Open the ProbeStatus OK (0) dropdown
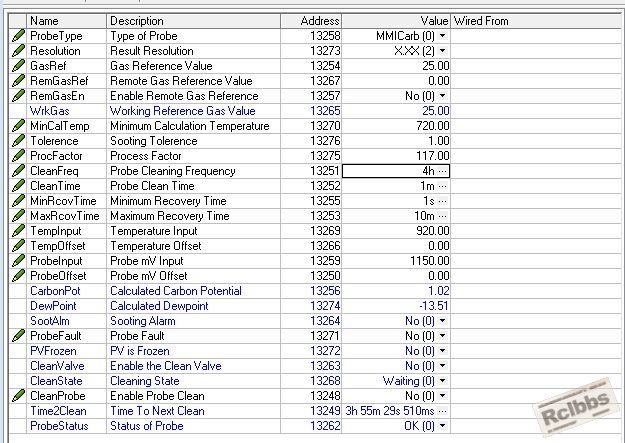625x443 pixels. coord(442,426)
